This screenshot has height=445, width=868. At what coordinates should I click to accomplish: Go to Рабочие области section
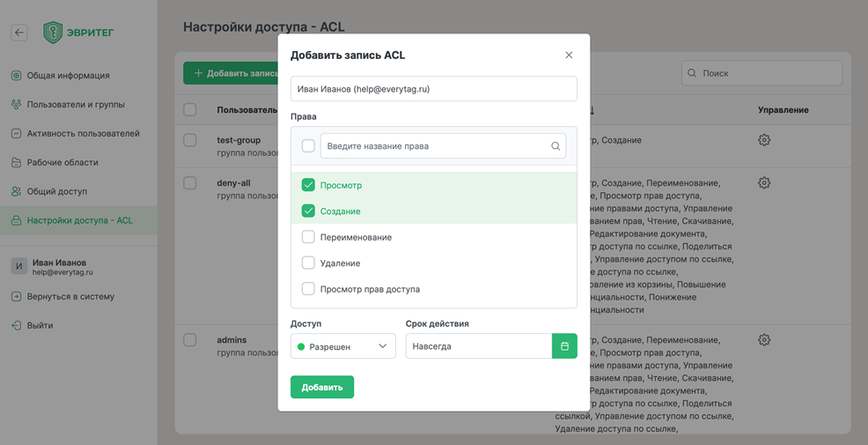62,163
